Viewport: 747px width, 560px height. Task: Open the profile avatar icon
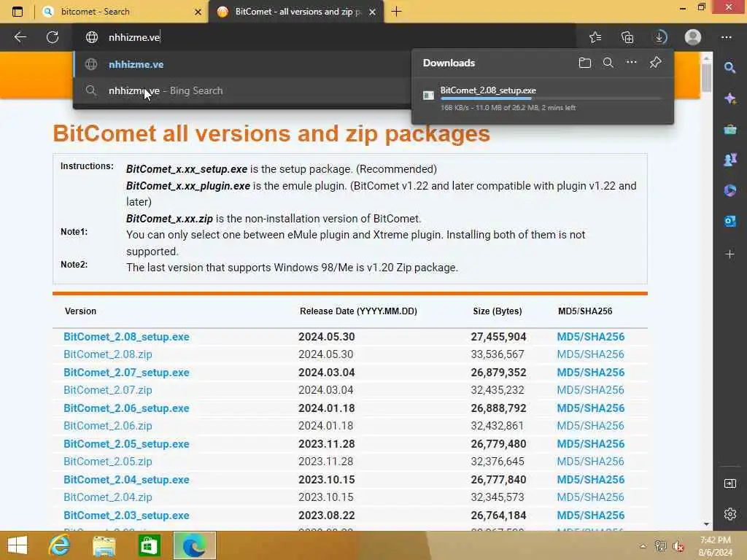click(x=693, y=37)
